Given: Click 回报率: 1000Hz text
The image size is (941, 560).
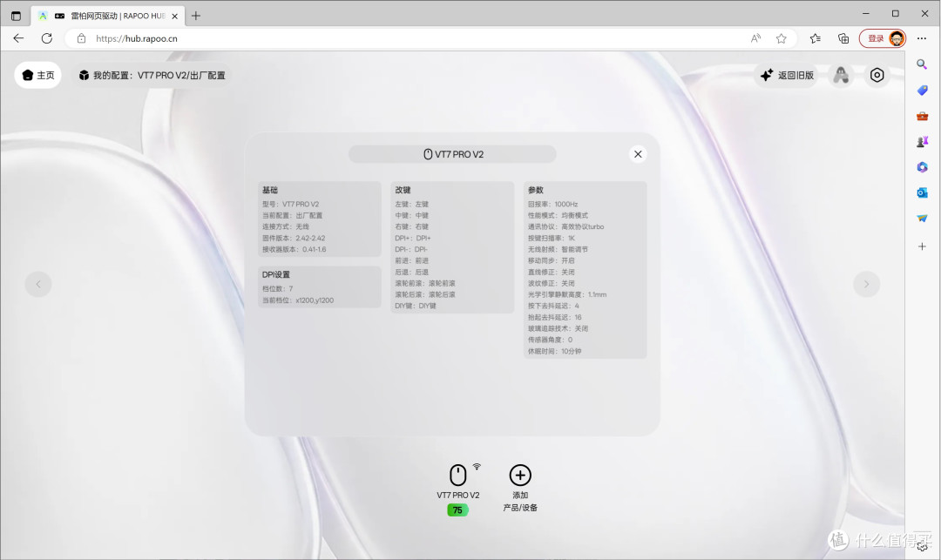Looking at the screenshot, I should pos(552,204).
